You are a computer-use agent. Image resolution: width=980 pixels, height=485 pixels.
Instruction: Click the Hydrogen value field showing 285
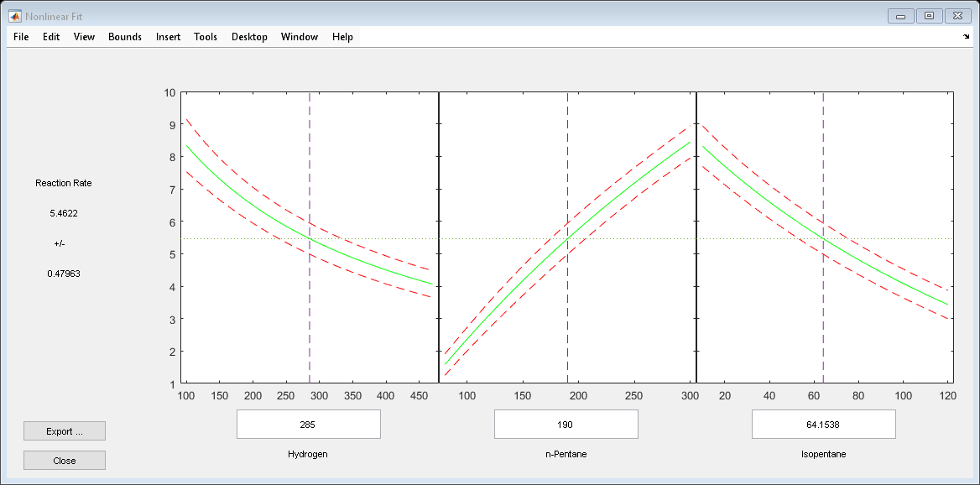[x=309, y=425]
